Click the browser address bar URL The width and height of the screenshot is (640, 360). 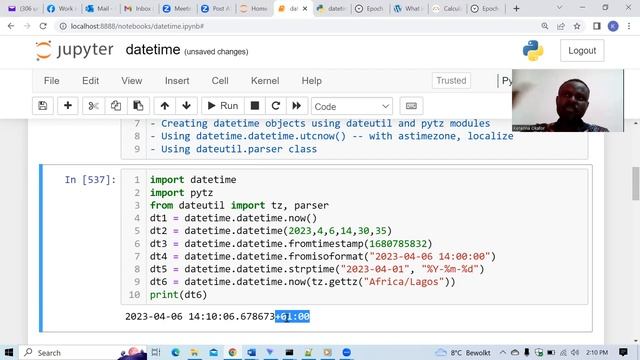coord(137,26)
